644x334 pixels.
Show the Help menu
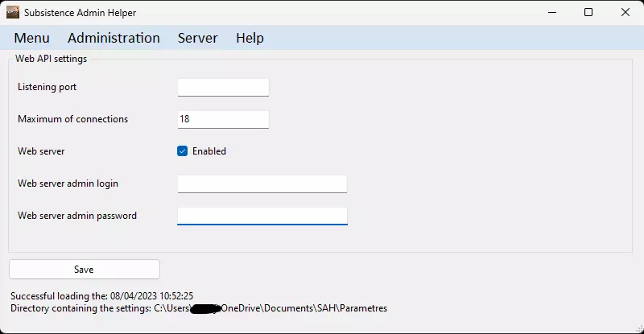[250, 38]
